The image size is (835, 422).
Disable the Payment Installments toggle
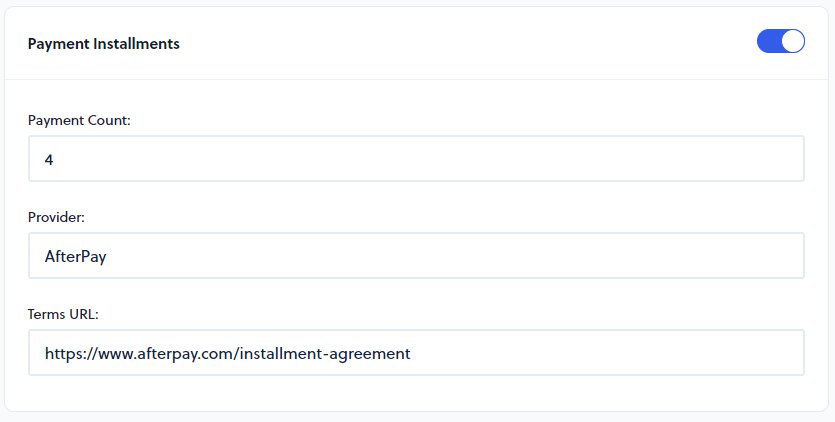[x=781, y=41]
